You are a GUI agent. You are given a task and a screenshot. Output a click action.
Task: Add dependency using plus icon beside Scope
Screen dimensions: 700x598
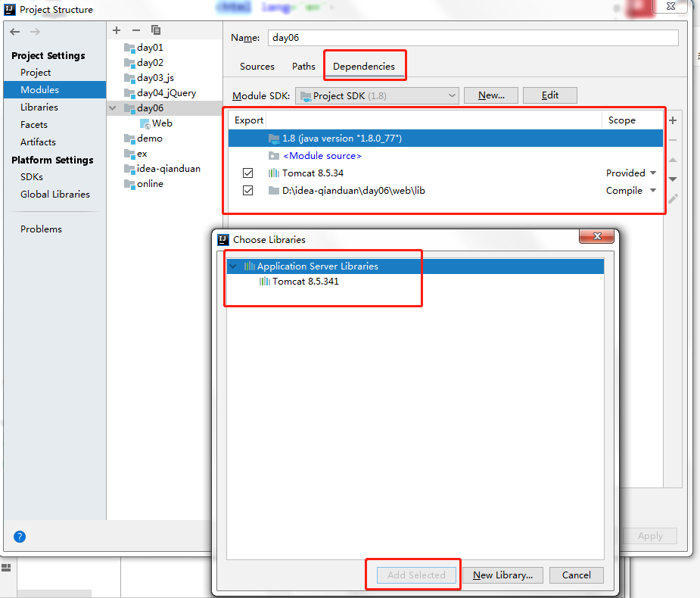pyautogui.click(x=673, y=120)
